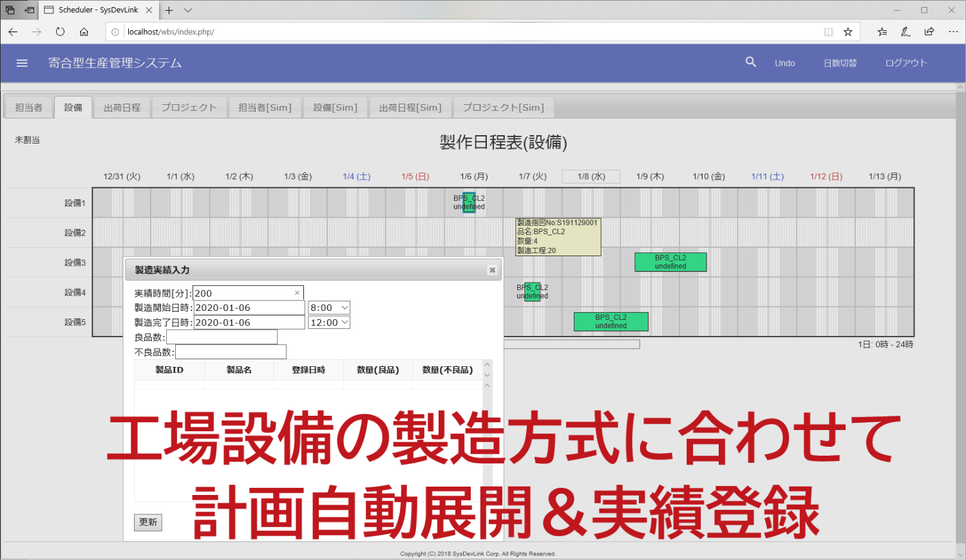Click the search magnifier icon
This screenshot has height=560, width=966.
point(750,62)
